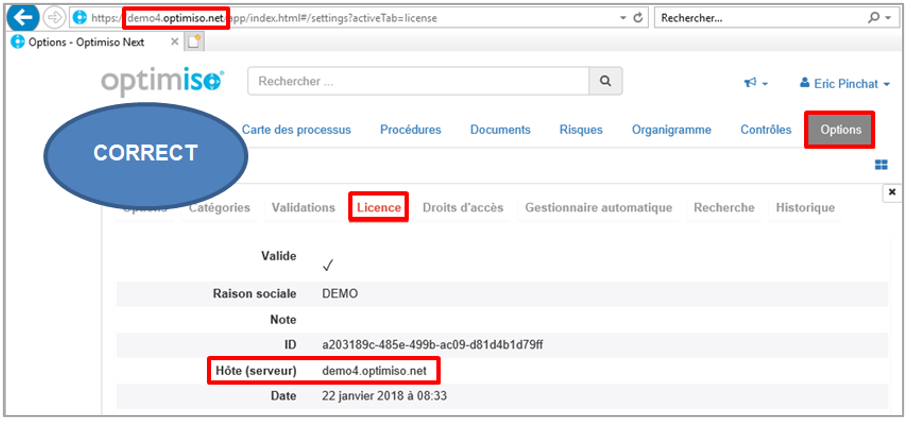Screen dimensions: 908x424
Task: Switch to the Licence tab
Action: point(379,207)
